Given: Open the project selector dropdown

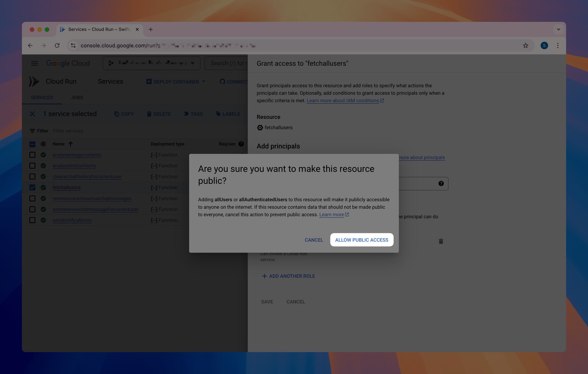Looking at the screenshot, I should pos(151,63).
